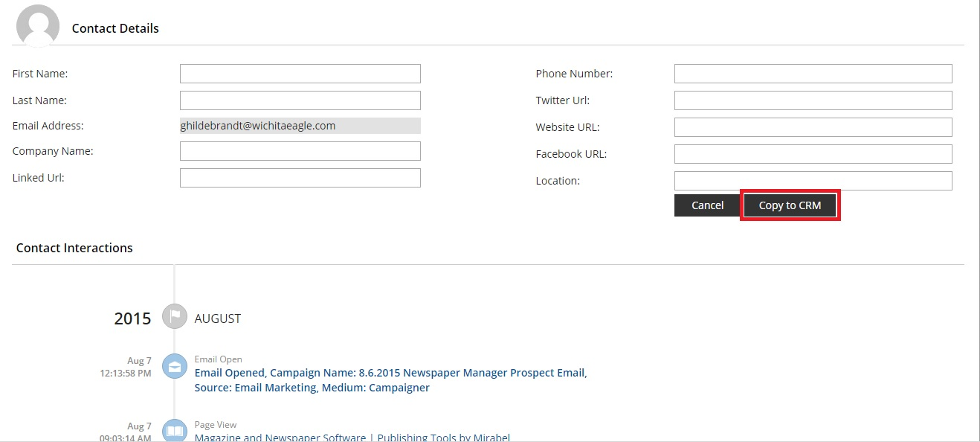Viewport: 980px width, 442px height.
Task: Click the Copy to CRM button
Action: point(790,205)
